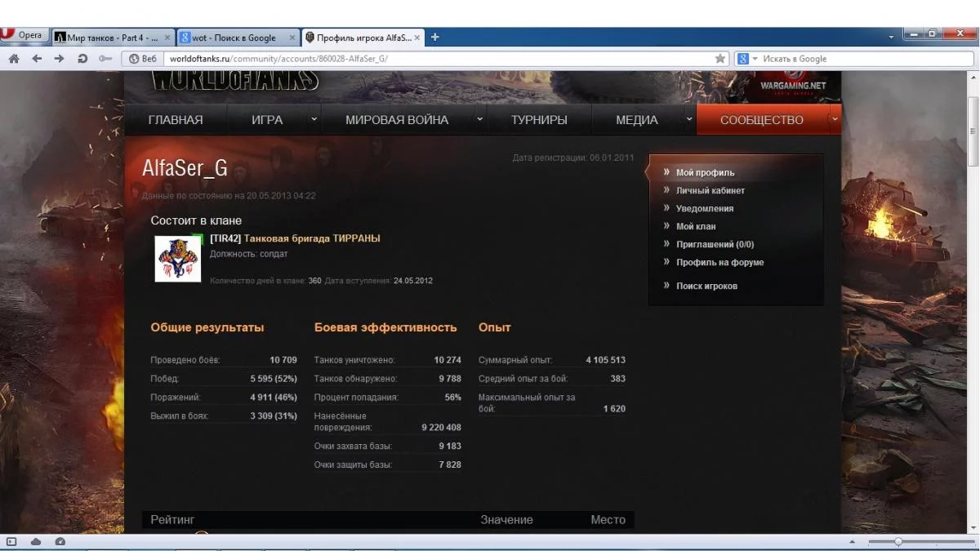Open a new tab with plus button
The width and height of the screenshot is (980, 551).
click(435, 37)
